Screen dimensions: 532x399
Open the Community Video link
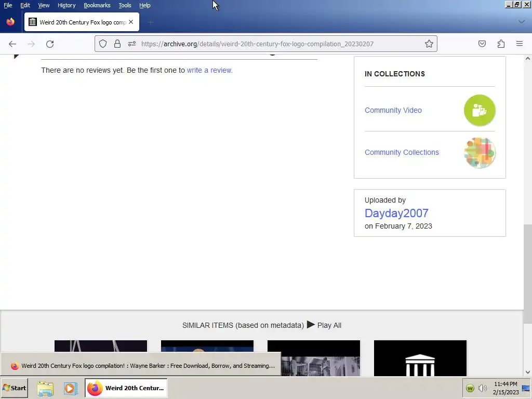(x=393, y=110)
